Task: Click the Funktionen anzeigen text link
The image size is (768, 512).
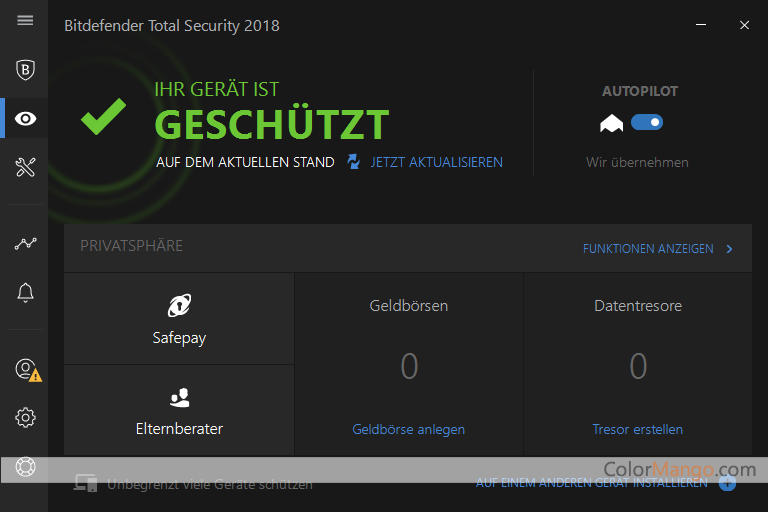Action: (x=647, y=249)
